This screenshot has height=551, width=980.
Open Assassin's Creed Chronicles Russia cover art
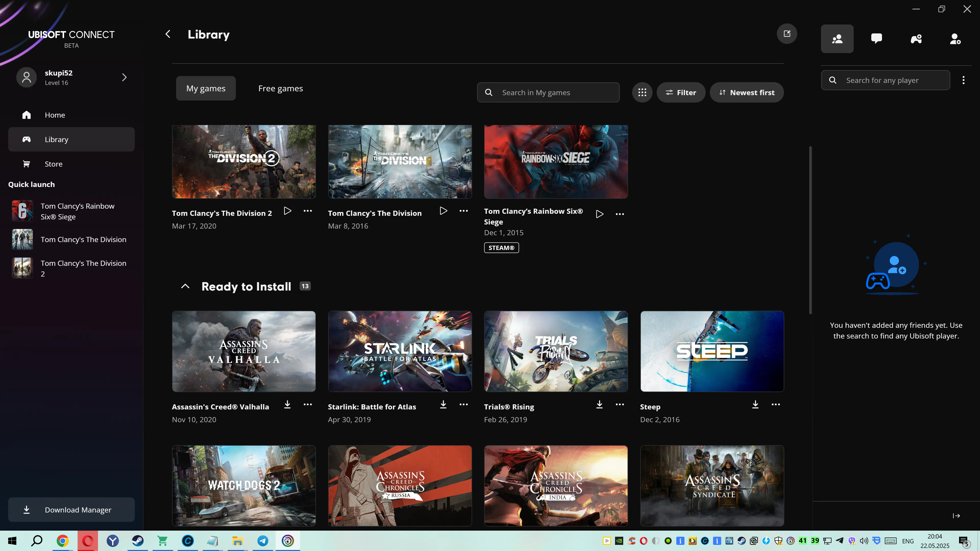click(400, 486)
